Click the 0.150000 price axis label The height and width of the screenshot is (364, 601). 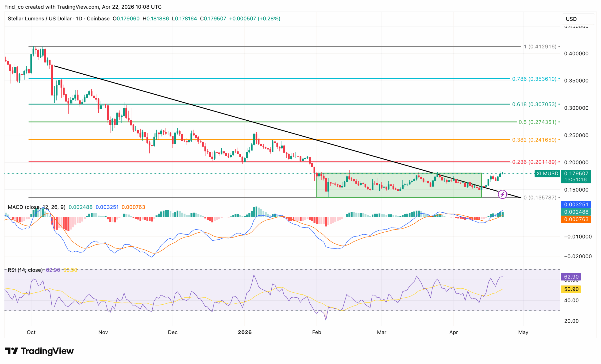[576, 189]
